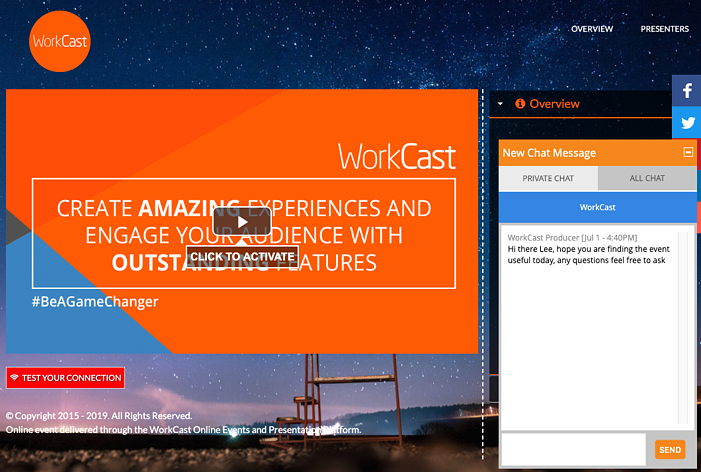Screen dimensions: 701x472
Task: Go to Presenters in top navigation
Action: click(x=664, y=29)
